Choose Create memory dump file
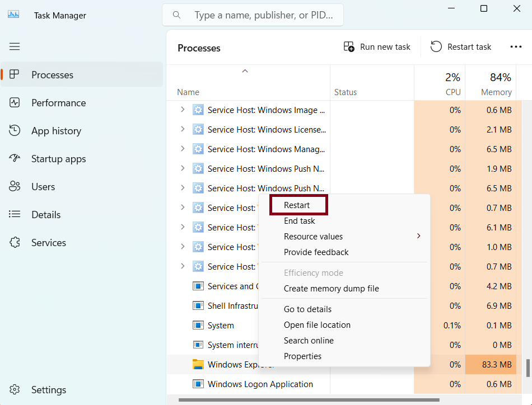Viewport: 532px width, 405px height. [x=332, y=289]
